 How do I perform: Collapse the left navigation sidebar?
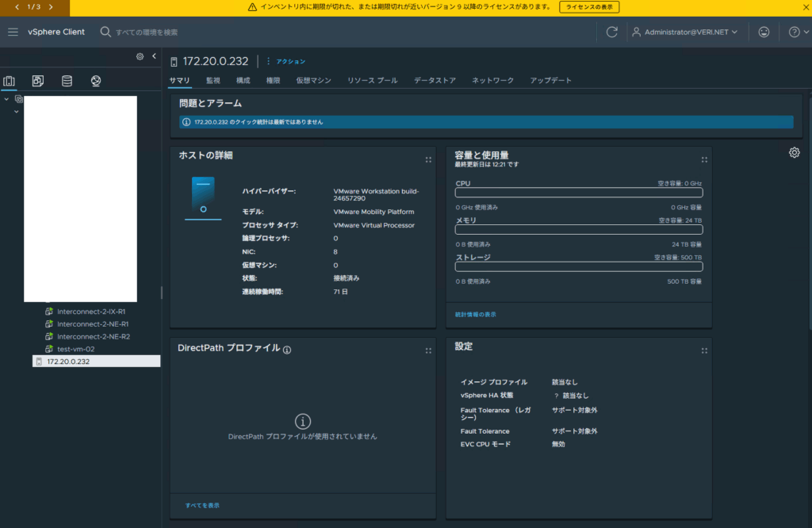point(154,56)
